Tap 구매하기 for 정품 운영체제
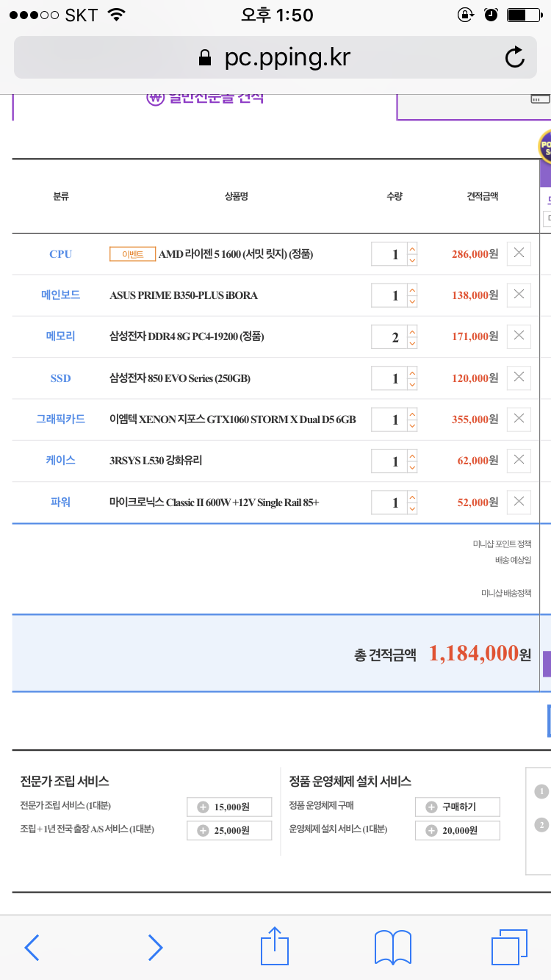The image size is (551, 980). [458, 807]
